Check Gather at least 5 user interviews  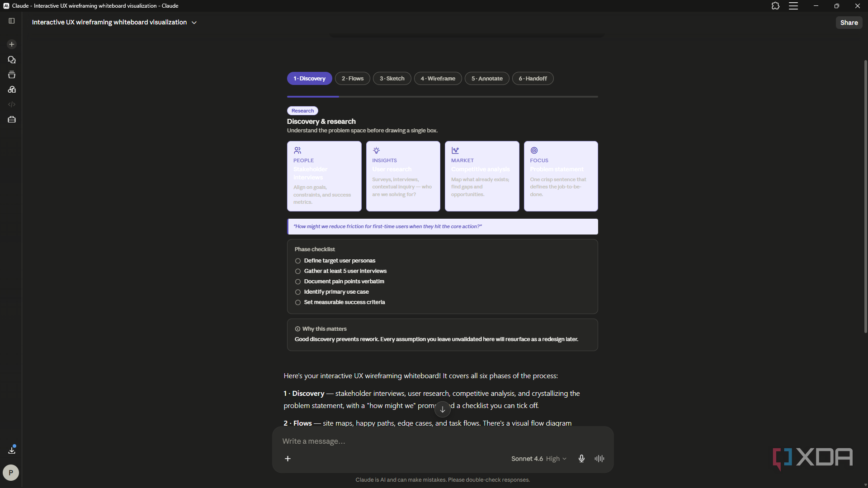pyautogui.click(x=298, y=271)
